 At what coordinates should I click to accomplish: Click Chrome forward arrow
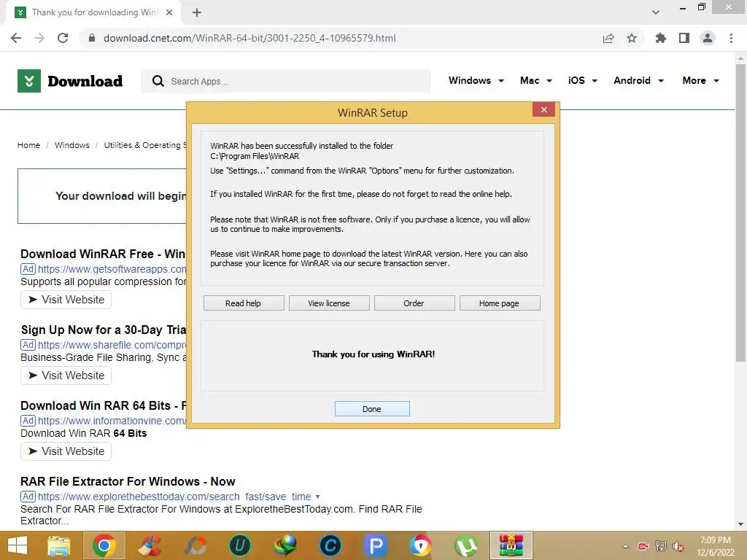click(39, 38)
